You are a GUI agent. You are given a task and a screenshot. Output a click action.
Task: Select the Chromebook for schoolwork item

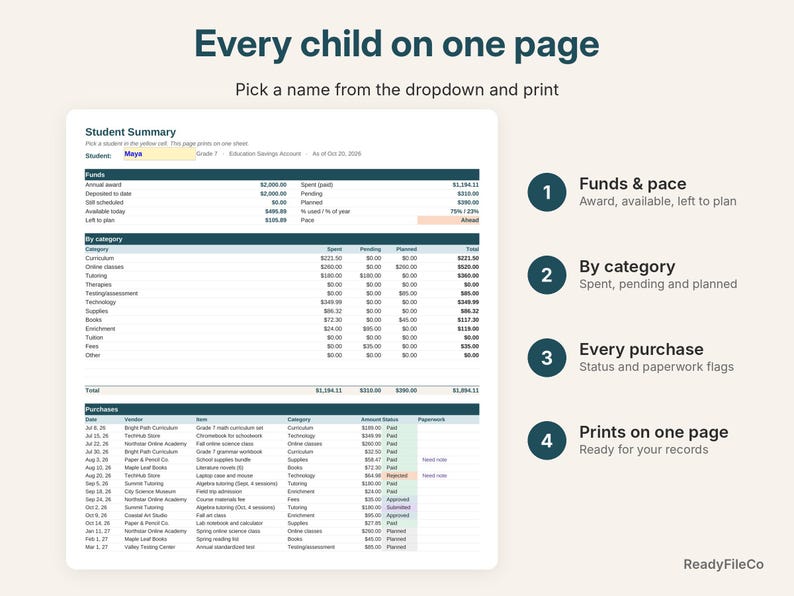(x=229, y=436)
